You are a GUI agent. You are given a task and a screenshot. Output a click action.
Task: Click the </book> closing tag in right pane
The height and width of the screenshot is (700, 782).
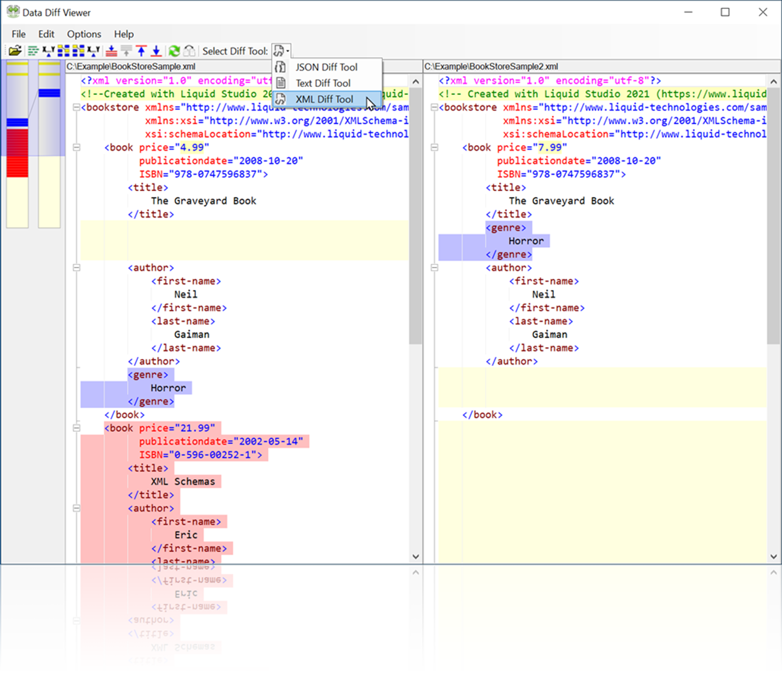[x=482, y=414]
